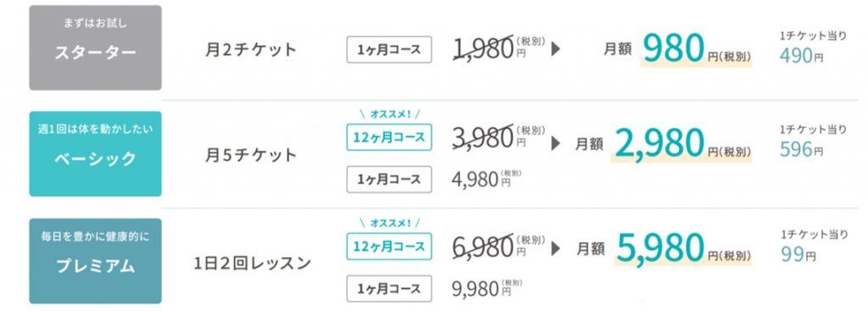Click the 4,980円 monthly course price

[x=487, y=180]
